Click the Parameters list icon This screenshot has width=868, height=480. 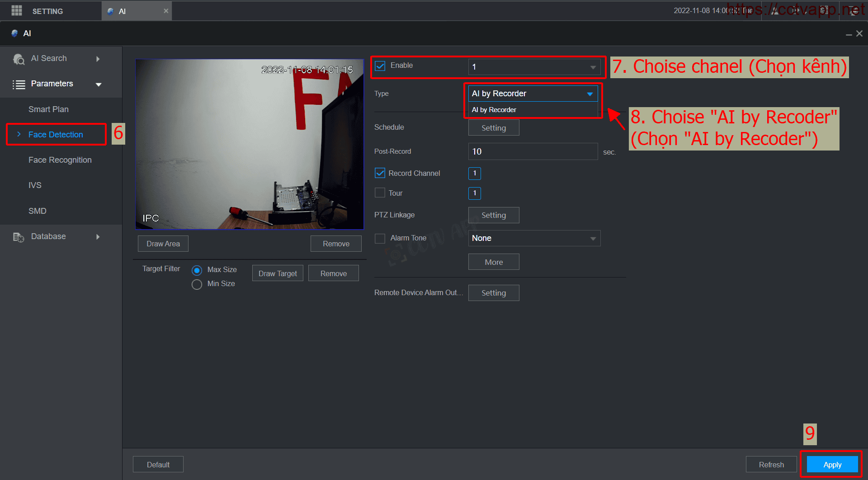click(x=19, y=85)
